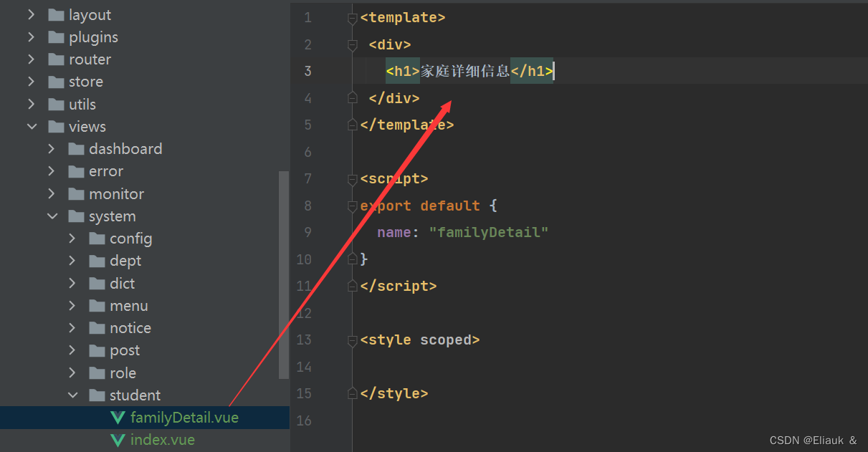868x452 pixels.
Task: Expand the layout folder chevron
Action: coord(31,14)
